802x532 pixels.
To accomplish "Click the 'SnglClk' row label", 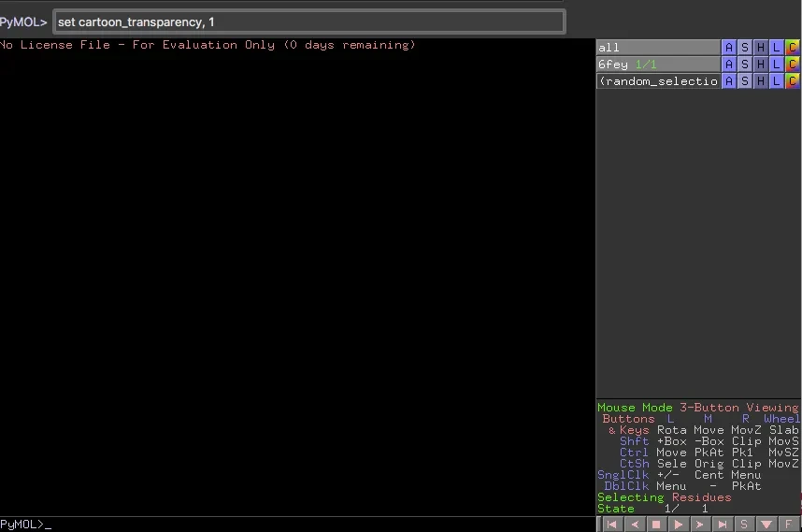I will 623,475.
